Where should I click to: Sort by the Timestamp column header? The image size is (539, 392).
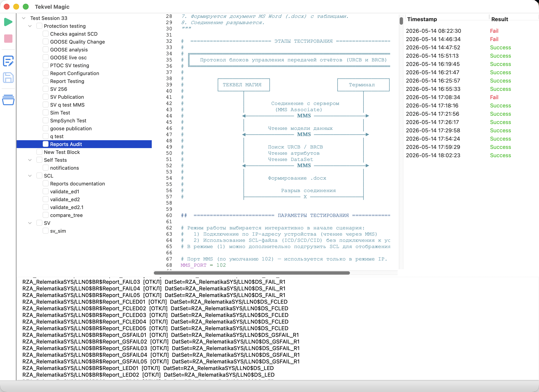[422, 19]
